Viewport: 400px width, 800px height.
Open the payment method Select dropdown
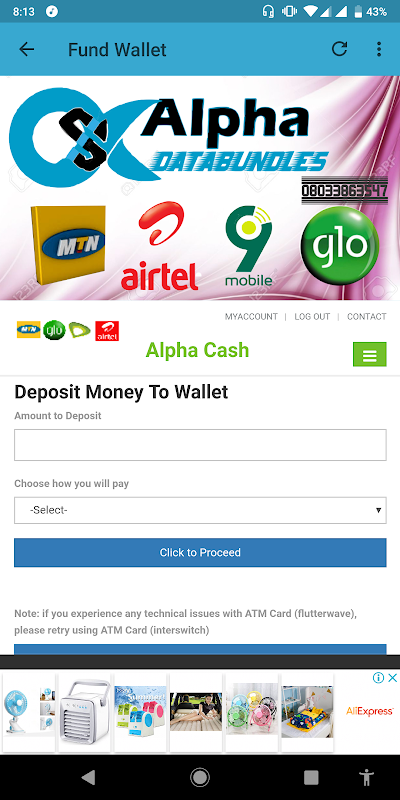(200, 510)
